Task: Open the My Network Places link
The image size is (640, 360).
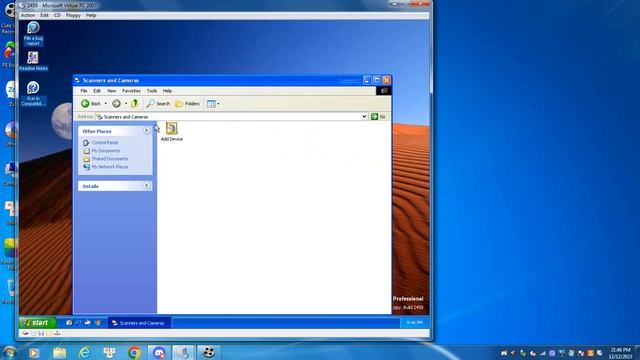Action: coord(109,167)
